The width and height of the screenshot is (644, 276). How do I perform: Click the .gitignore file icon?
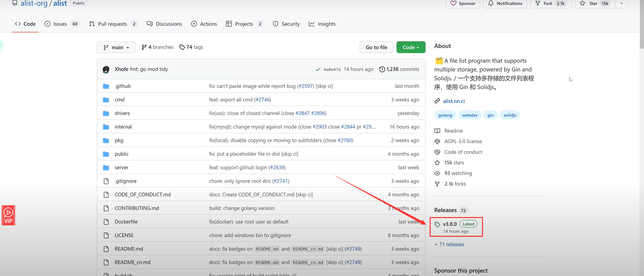[x=106, y=181]
